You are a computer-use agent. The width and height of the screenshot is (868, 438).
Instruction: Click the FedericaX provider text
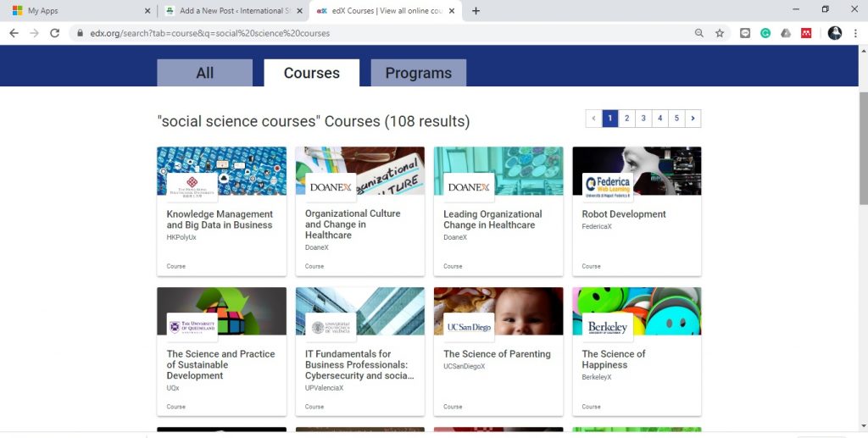tap(597, 227)
